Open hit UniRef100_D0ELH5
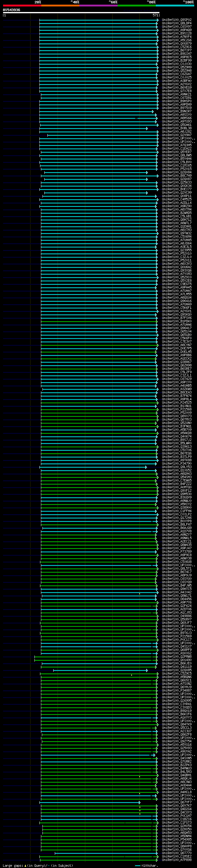Image resolution: width=197 pixels, height=868 pixels. [x=176, y=351]
